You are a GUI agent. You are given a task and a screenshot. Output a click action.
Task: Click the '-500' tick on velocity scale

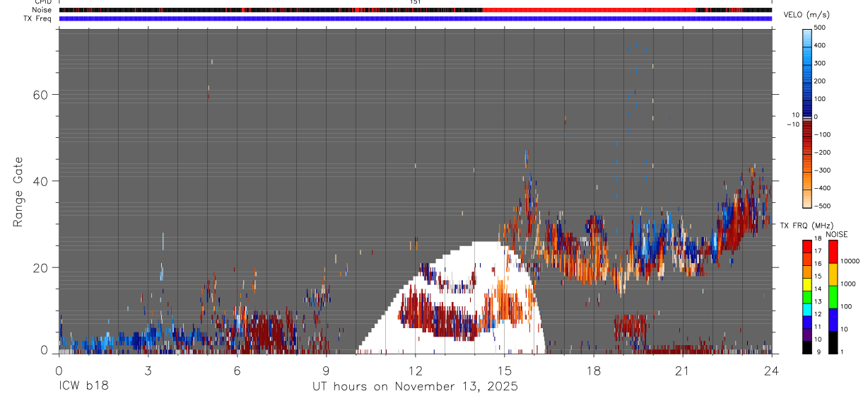[x=824, y=206]
